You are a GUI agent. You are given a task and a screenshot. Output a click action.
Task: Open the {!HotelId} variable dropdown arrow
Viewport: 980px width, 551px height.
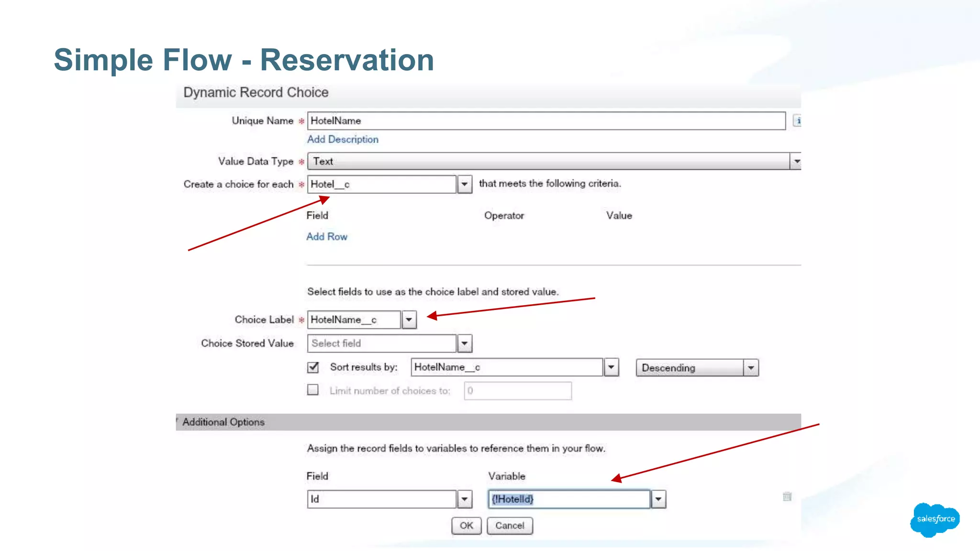click(659, 499)
